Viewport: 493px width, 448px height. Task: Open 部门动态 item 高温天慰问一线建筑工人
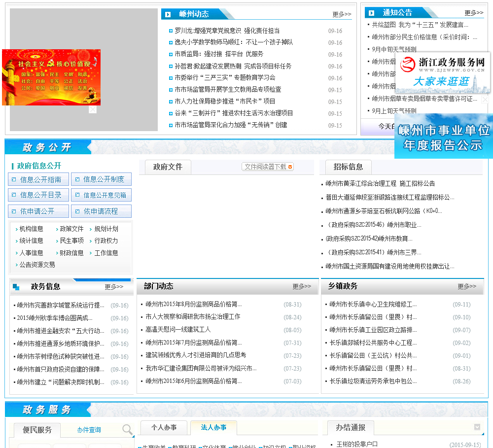178,330
